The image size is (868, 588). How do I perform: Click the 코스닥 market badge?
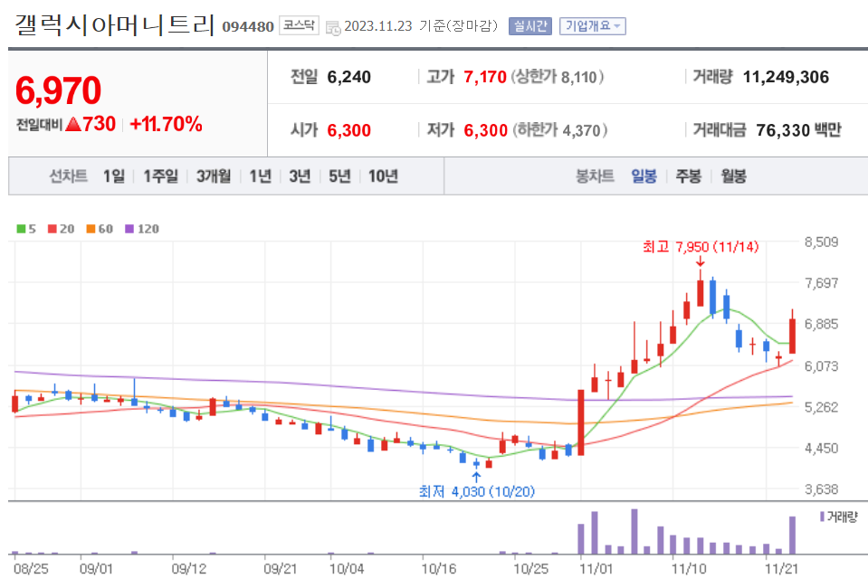point(299,25)
